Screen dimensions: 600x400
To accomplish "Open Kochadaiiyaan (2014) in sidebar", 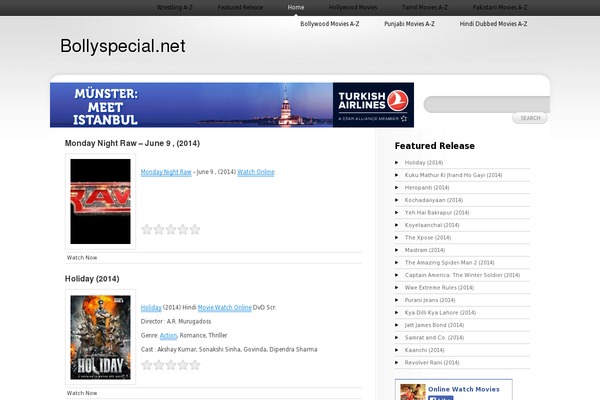I will pyautogui.click(x=434, y=200).
